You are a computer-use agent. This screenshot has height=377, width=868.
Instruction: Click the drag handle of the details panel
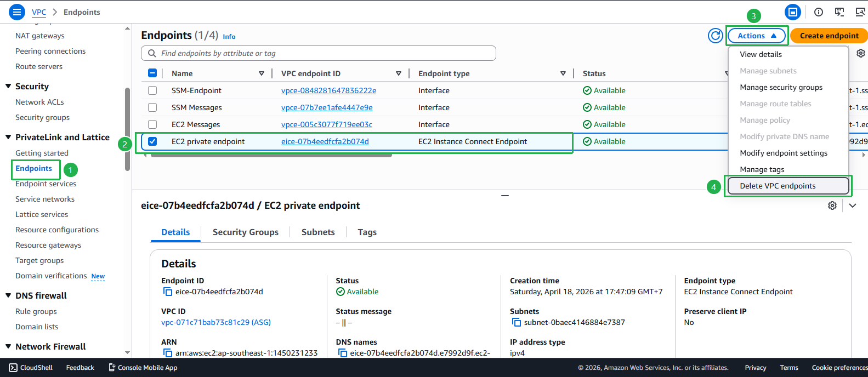click(505, 196)
